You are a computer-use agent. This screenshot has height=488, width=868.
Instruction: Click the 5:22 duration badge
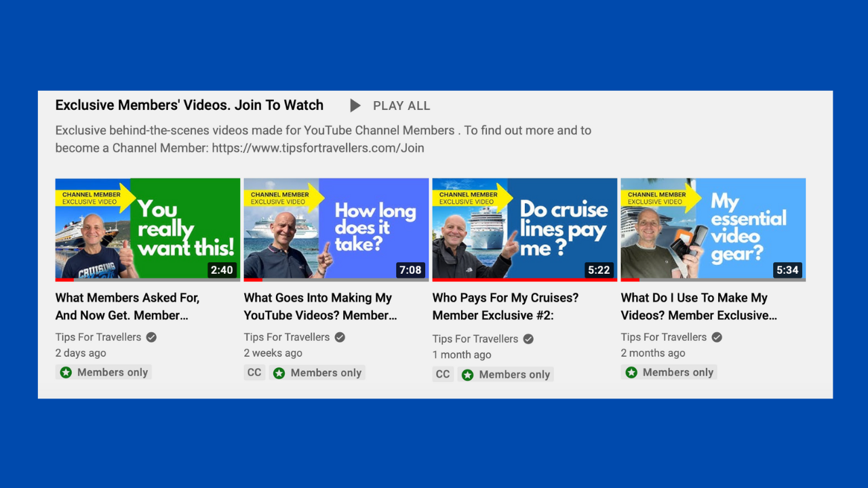pos(599,270)
